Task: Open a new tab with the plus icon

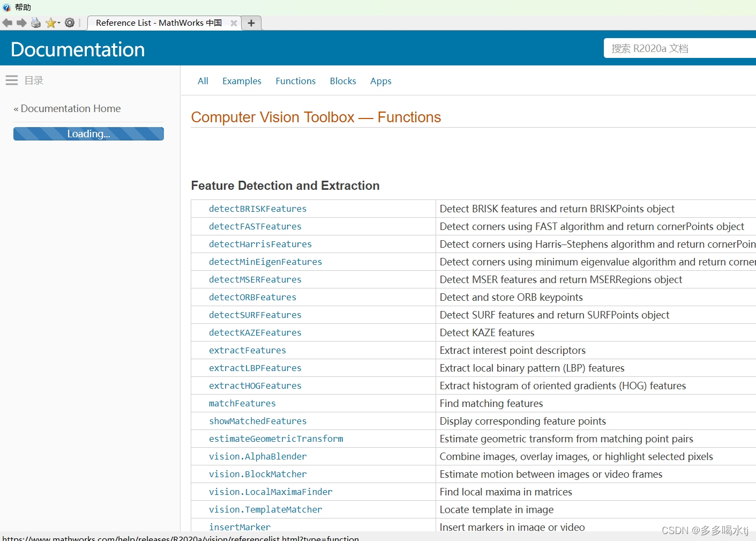Action: (x=251, y=23)
